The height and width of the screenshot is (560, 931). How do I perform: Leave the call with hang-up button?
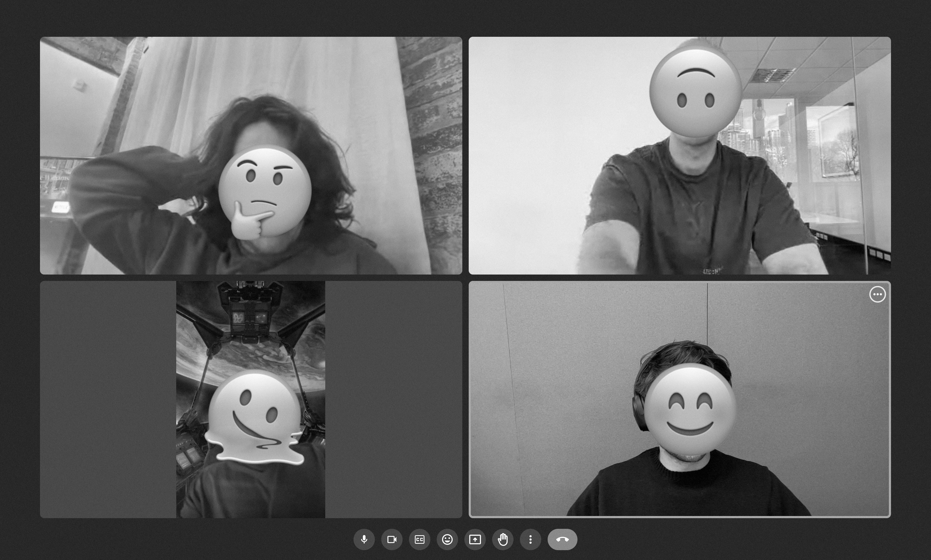(x=562, y=539)
